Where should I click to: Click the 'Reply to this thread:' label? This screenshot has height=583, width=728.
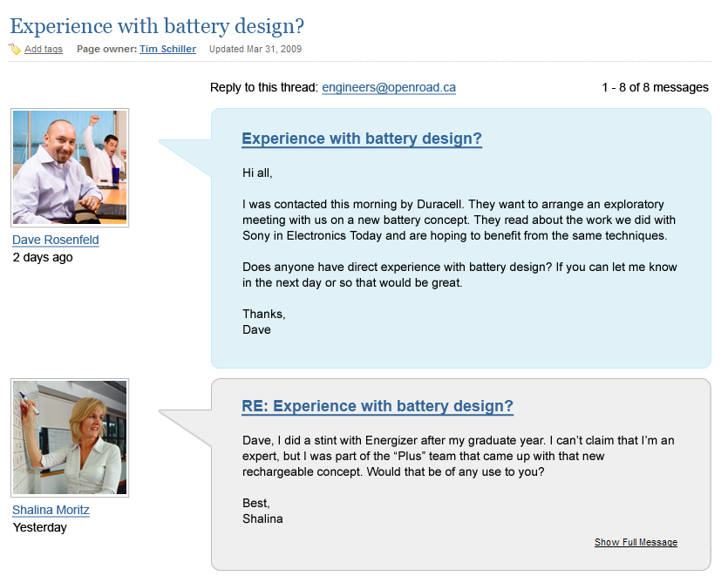[x=264, y=87]
